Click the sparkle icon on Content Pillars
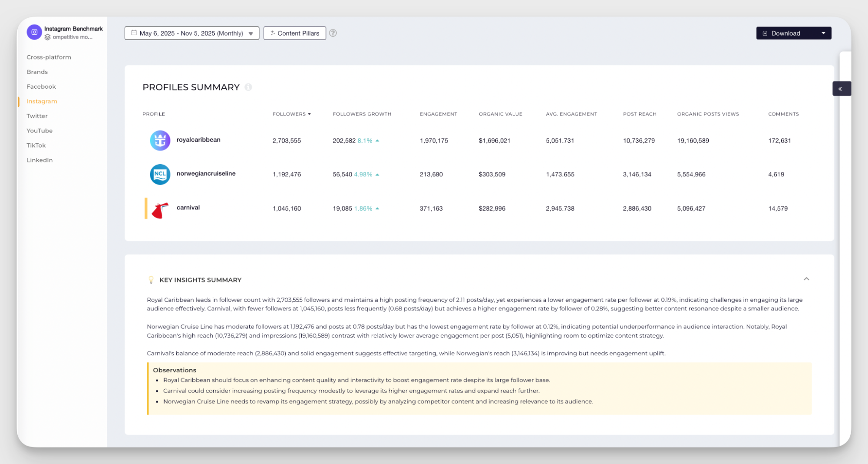Image resolution: width=868 pixels, height=464 pixels. pos(273,33)
